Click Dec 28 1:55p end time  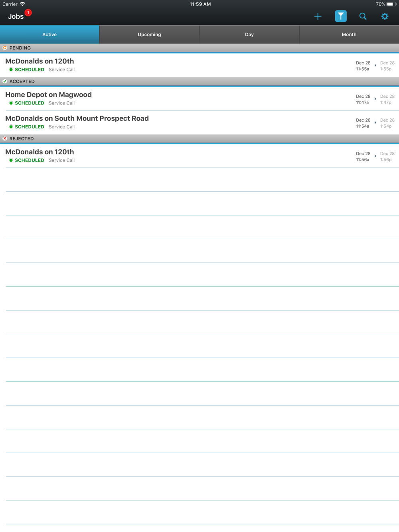coord(387,66)
